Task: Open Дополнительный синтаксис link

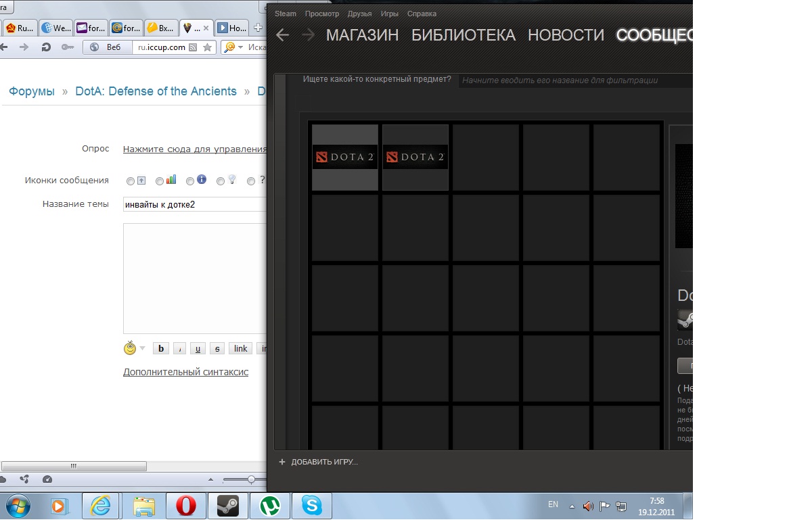Action: tap(185, 372)
